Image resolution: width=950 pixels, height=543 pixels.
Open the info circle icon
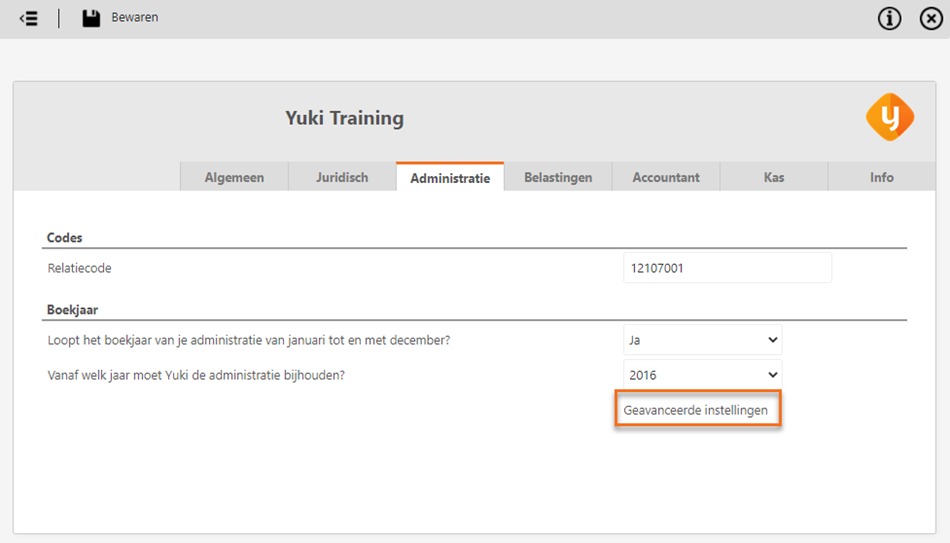click(x=889, y=19)
